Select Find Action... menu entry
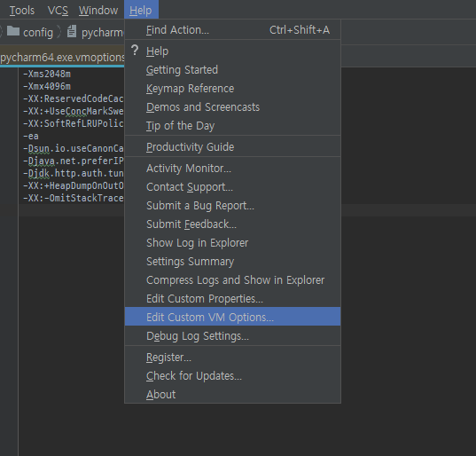The image size is (476, 456). (x=232, y=30)
